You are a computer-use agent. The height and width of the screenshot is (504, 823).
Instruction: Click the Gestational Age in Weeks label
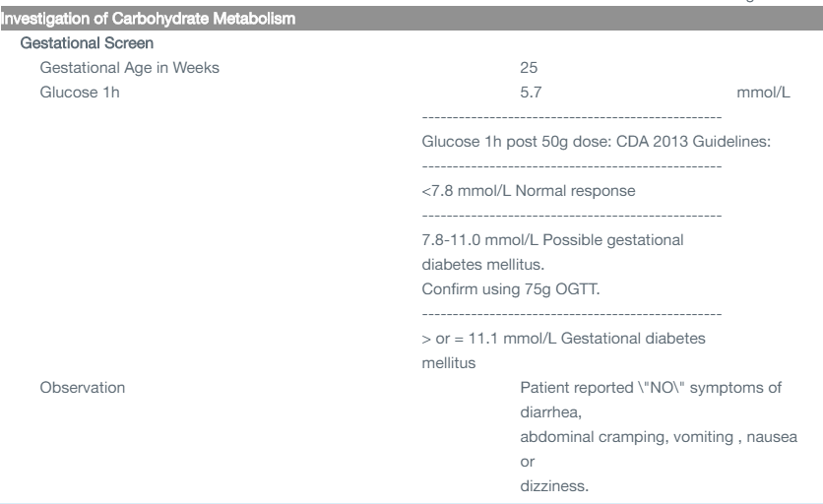coord(130,68)
